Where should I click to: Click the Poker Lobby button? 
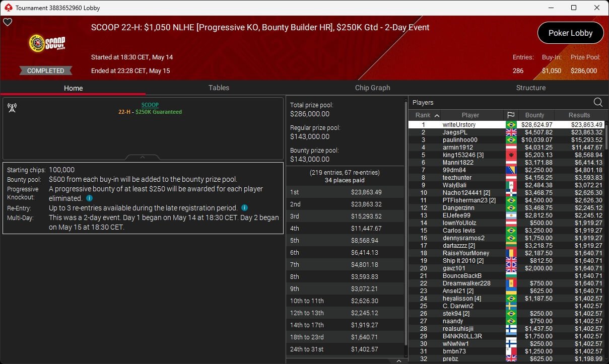click(570, 33)
